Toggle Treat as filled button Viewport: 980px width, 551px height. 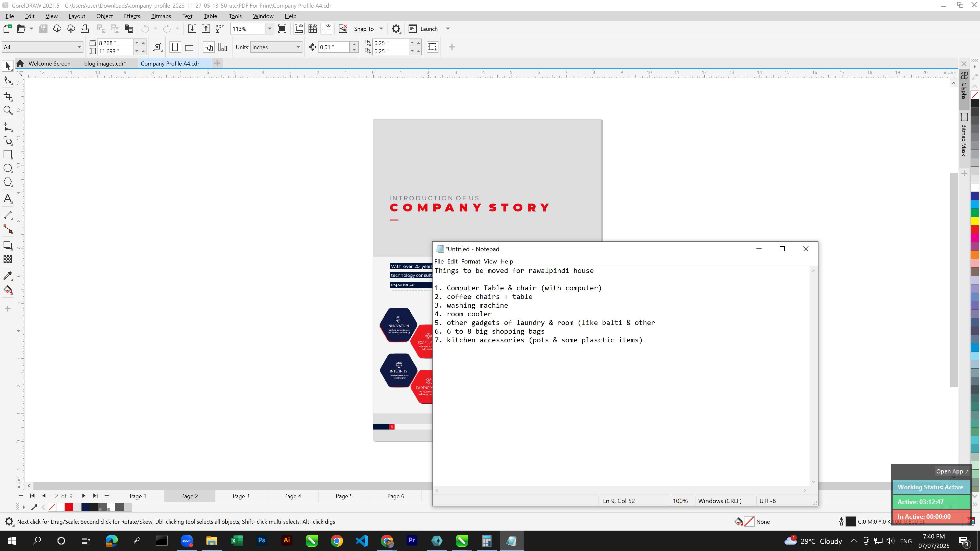tap(432, 47)
